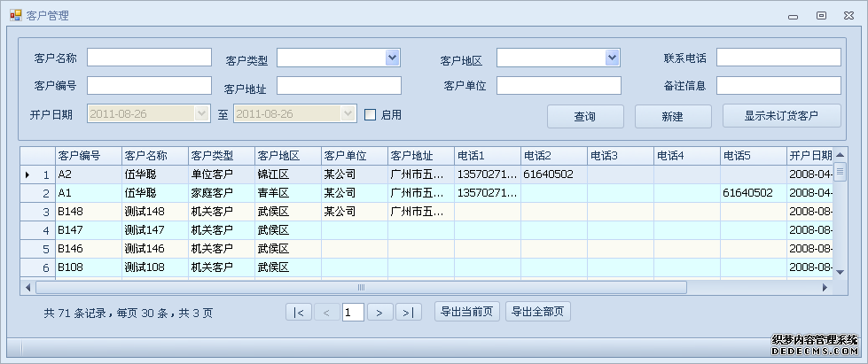Open the start 开户日期 date picker
Screen dimensions: 868x364
pos(200,113)
